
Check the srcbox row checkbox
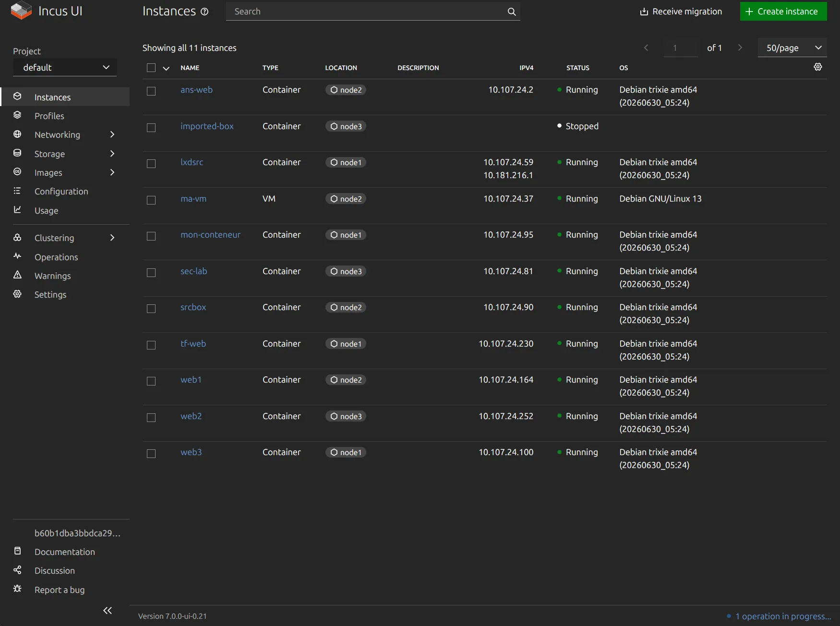(151, 309)
